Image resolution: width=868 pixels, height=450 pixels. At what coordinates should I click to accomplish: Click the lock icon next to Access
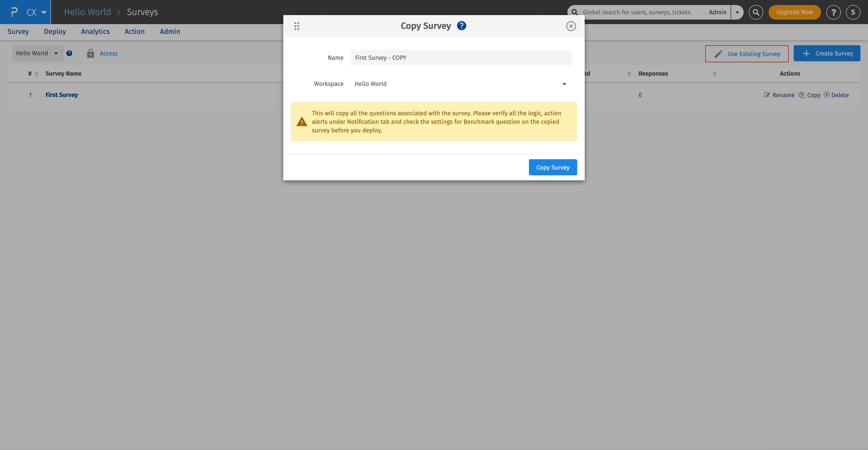tap(90, 53)
